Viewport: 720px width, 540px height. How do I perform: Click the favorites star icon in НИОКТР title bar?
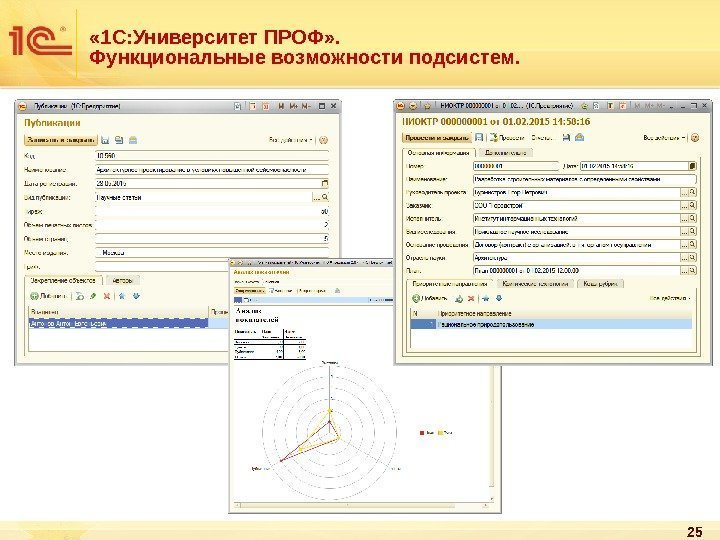[x=427, y=106]
